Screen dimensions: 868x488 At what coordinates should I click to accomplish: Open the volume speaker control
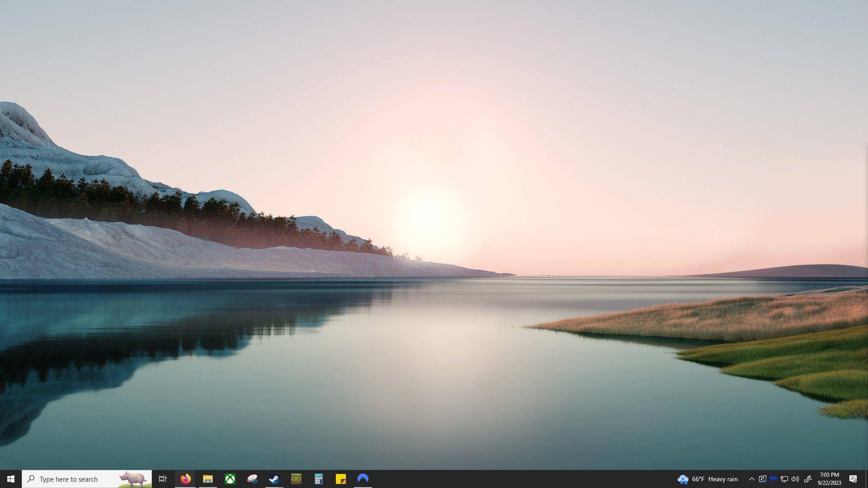tap(795, 479)
